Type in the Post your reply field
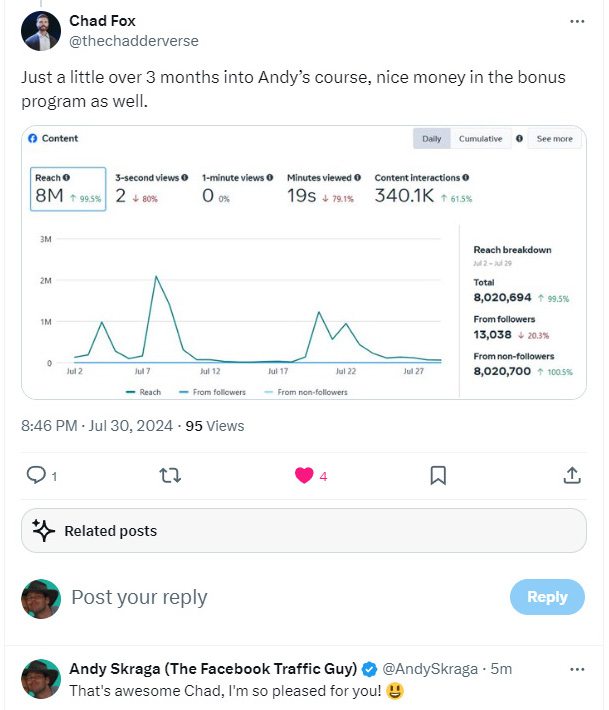This screenshot has height=710, width=609. (280, 597)
